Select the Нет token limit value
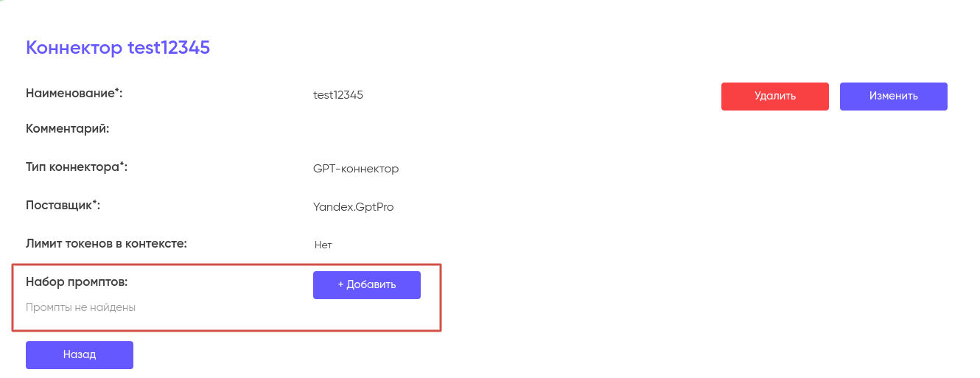Image resolution: width=980 pixels, height=378 pixels. pos(323,245)
